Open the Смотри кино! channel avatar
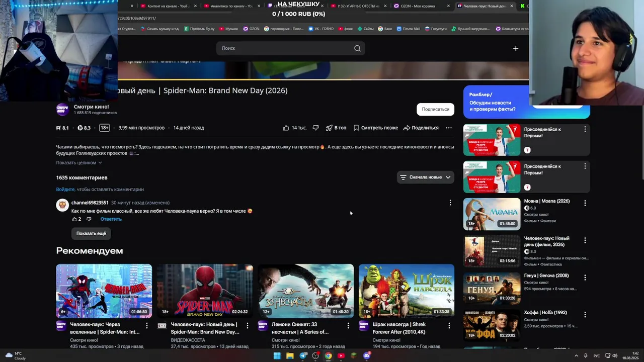 pyautogui.click(x=62, y=109)
